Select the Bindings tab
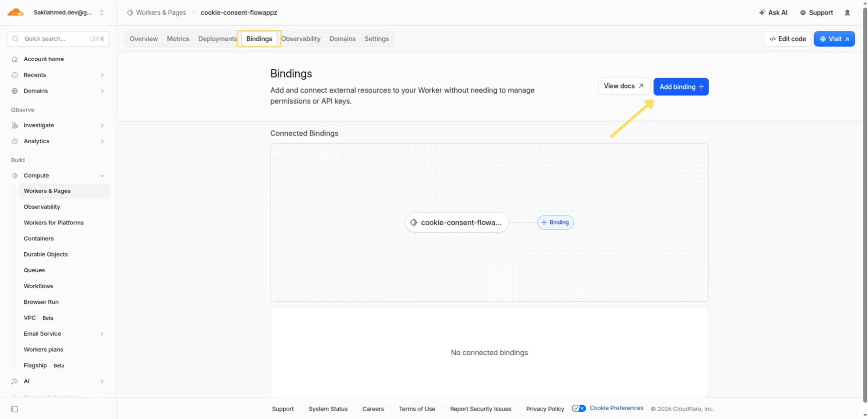The image size is (868, 419). 259,39
